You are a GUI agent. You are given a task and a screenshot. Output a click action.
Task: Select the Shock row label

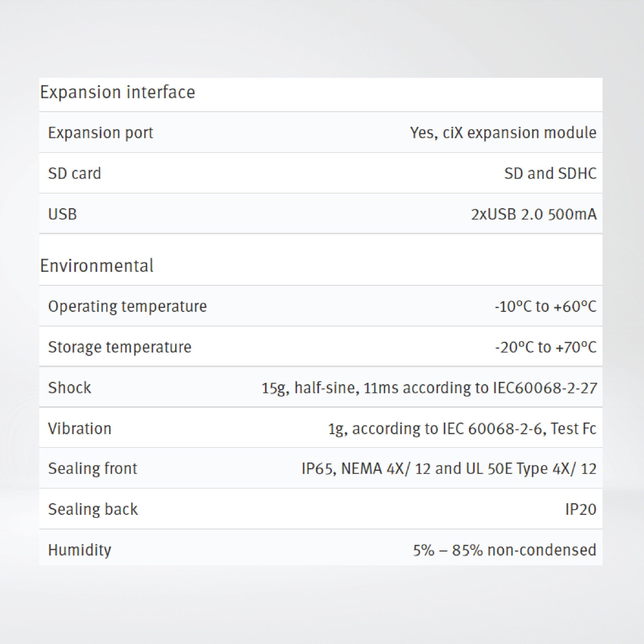point(69,388)
